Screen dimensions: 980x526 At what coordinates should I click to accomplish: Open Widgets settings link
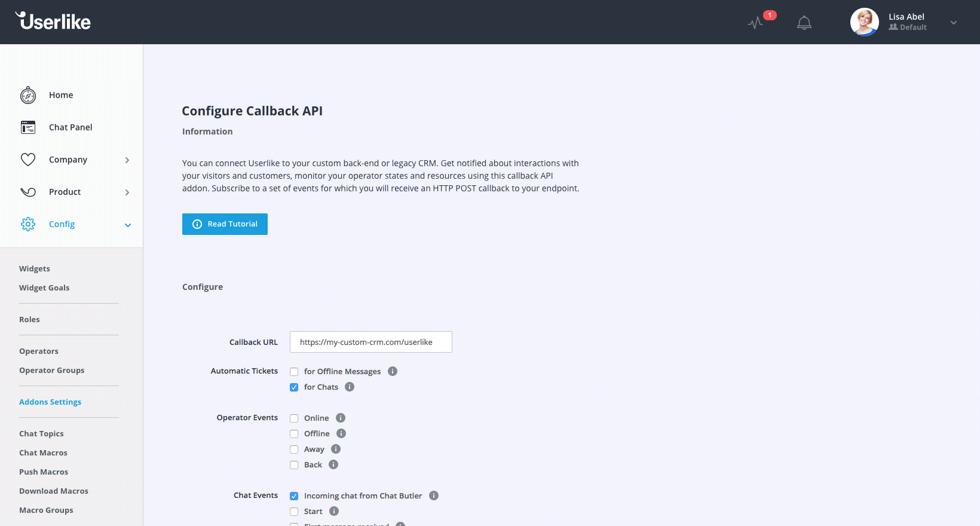pyautogui.click(x=35, y=269)
